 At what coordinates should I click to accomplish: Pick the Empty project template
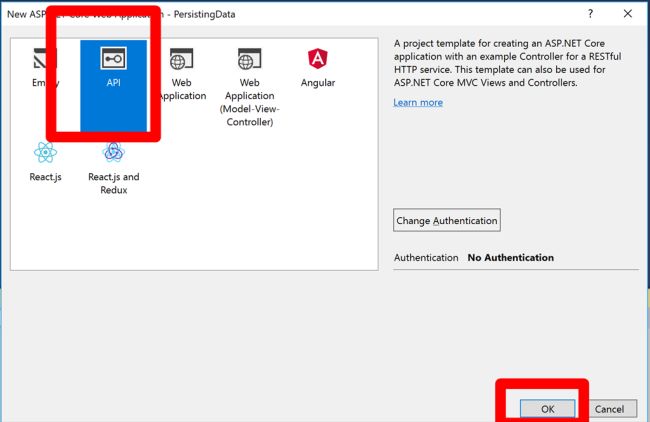[45, 67]
